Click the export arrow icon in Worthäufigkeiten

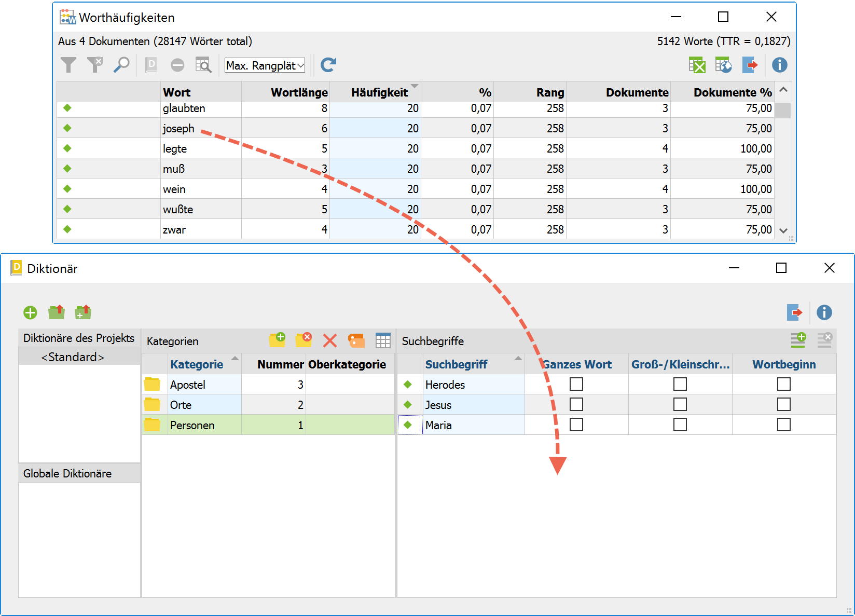[750, 65]
